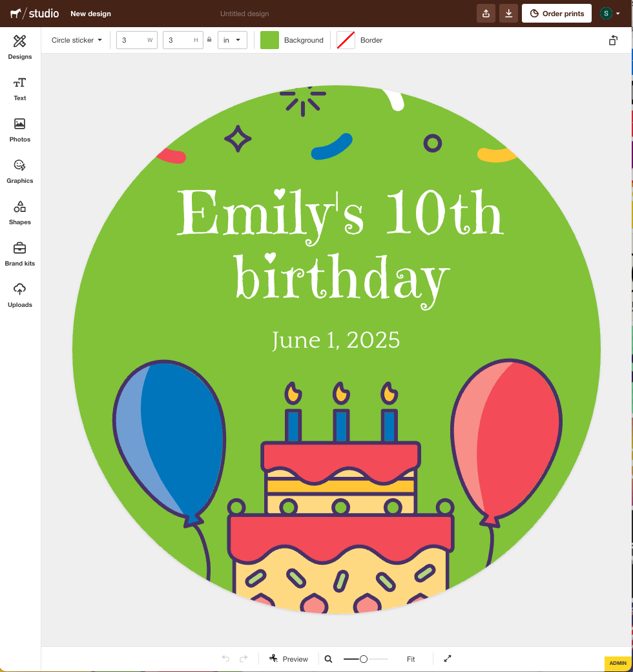The width and height of the screenshot is (633, 672).
Task: Open the Brand kits panel
Action: pos(19,254)
